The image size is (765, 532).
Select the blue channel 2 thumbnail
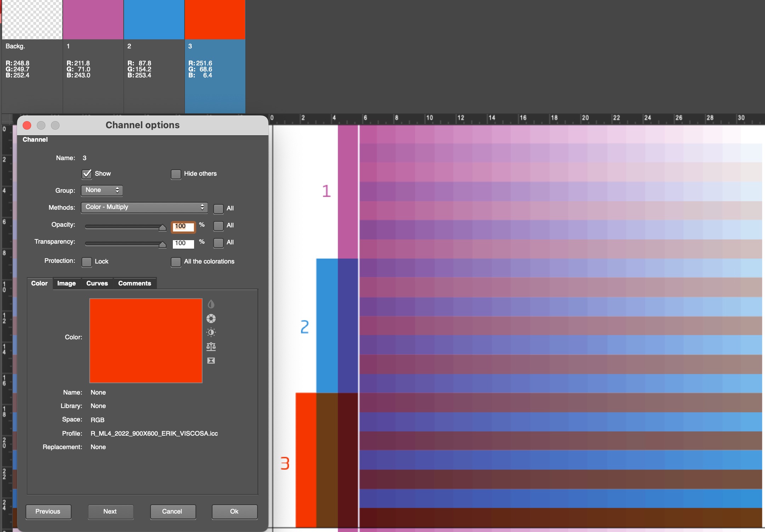pyautogui.click(x=154, y=20)
